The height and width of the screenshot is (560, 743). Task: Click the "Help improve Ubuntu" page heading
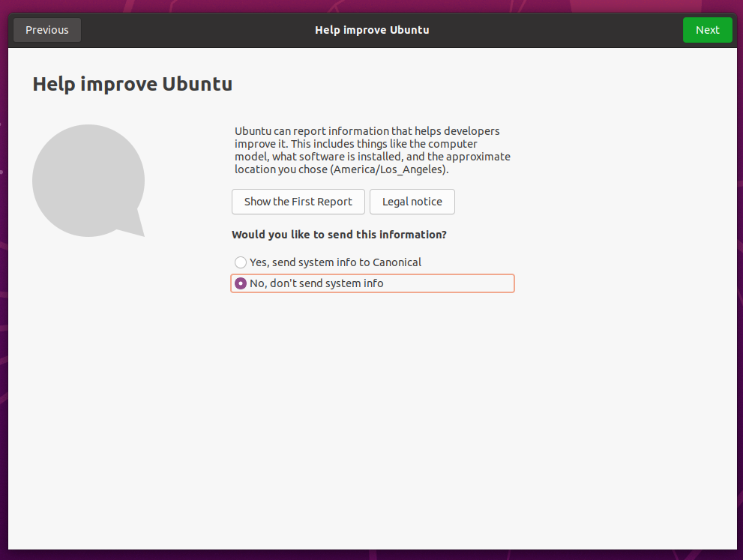click(x=132, y=84)
